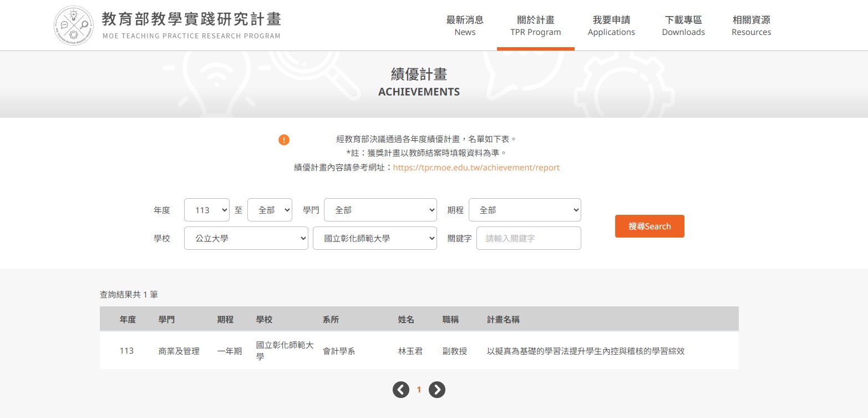Expand the start year dropdown showing 113
Screen dimensions: 868x418
pyautogui.click(x=206, y=210)
